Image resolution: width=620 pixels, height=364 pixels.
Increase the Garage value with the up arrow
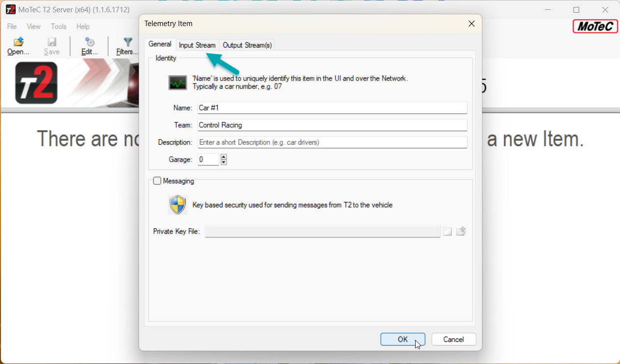pyautogui.click(x=224, y=157)
